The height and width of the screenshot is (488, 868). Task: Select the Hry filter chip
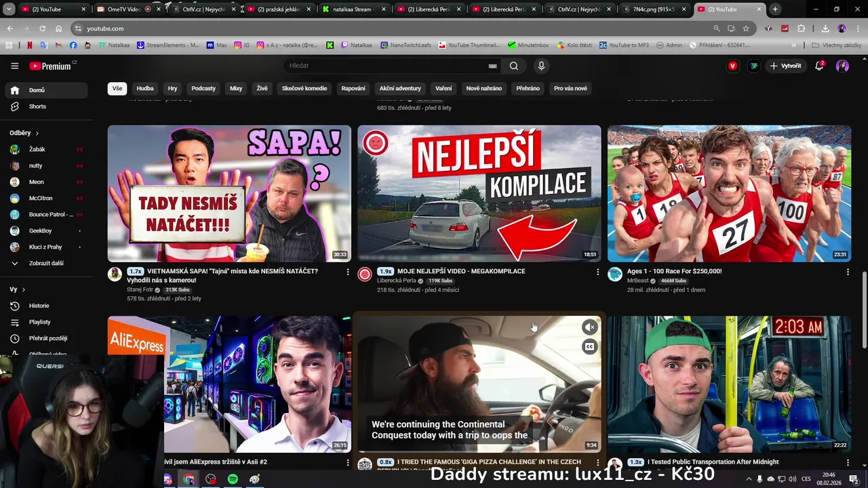(x=173, y=88)
